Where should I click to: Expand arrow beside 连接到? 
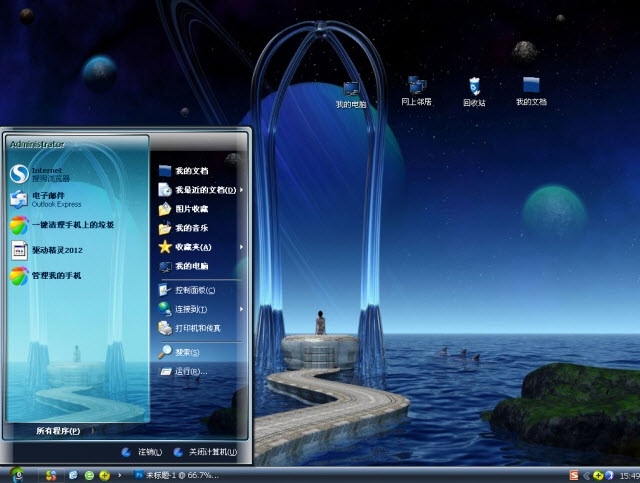tap(242, 309)
